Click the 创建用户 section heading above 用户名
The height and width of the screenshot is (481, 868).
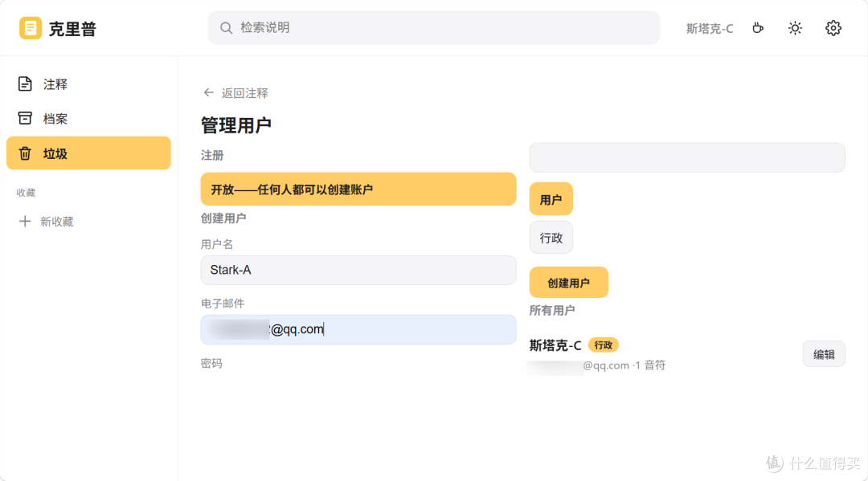click(x=223, y=218)
